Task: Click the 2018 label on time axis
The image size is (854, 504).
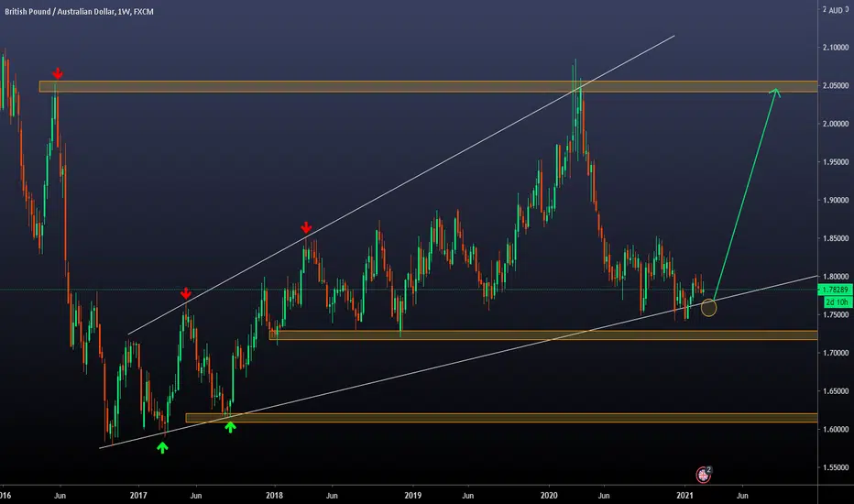Action: click(275, 495)
